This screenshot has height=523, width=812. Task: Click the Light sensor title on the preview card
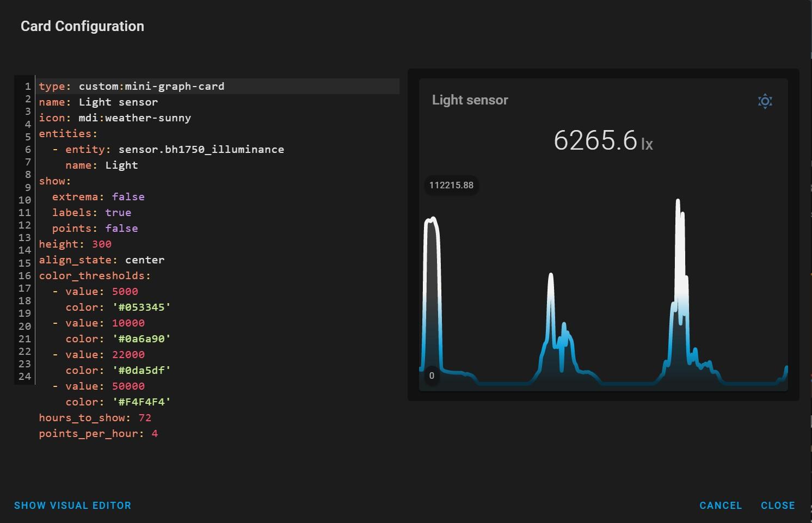(470, 100)
